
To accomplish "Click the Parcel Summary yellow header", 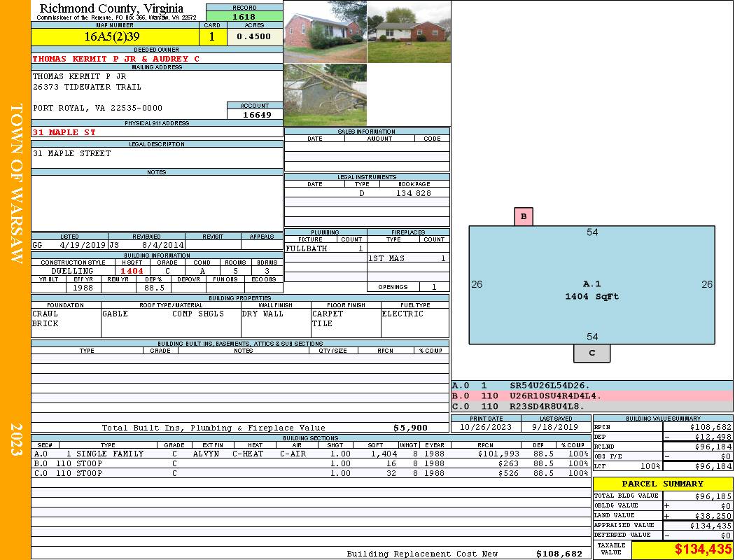I will click(x=662, y=484).
